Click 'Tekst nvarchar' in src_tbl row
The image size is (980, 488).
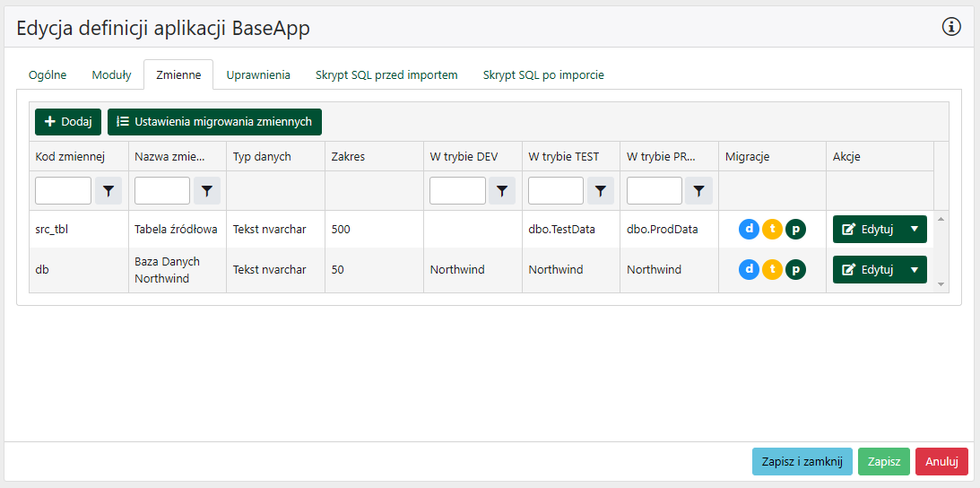(x=275, y=229)
